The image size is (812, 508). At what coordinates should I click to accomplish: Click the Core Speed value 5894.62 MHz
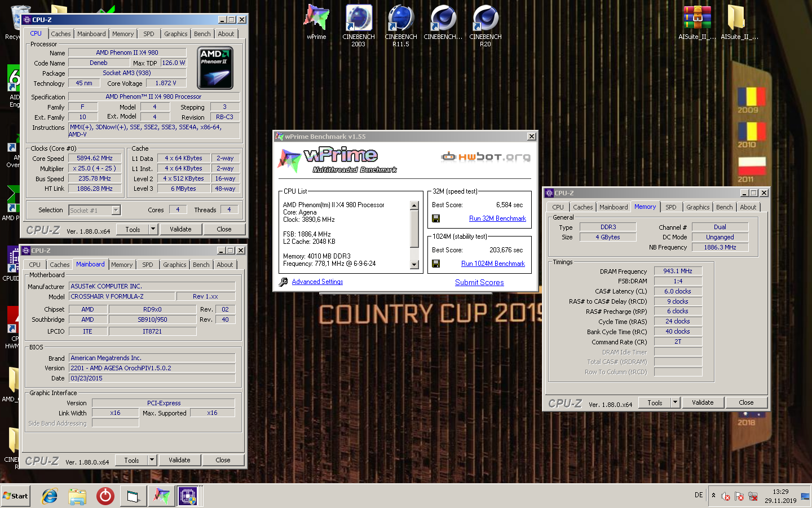point(95,158)
